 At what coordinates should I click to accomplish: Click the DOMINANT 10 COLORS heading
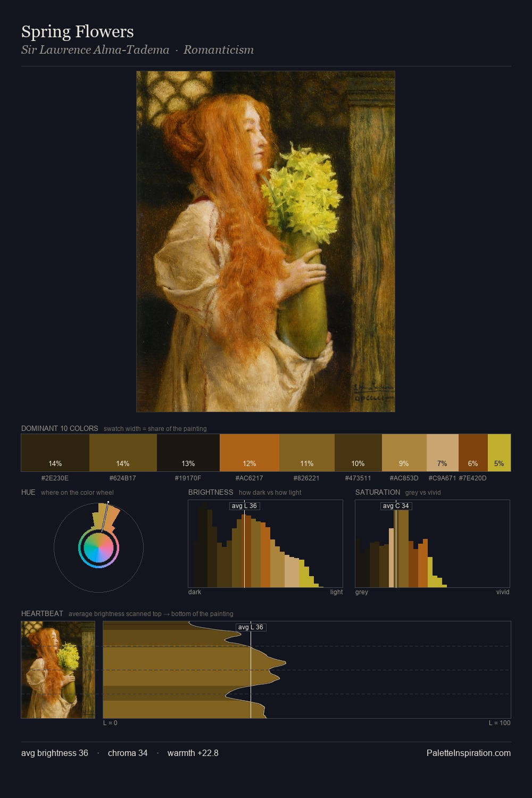60,428
